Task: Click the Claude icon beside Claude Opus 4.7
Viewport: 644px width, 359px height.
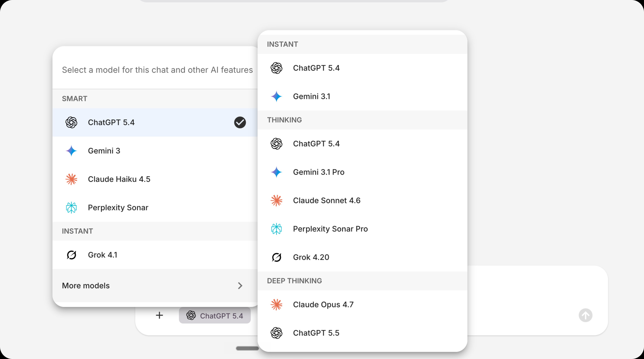Action: (x=276, y=305)
